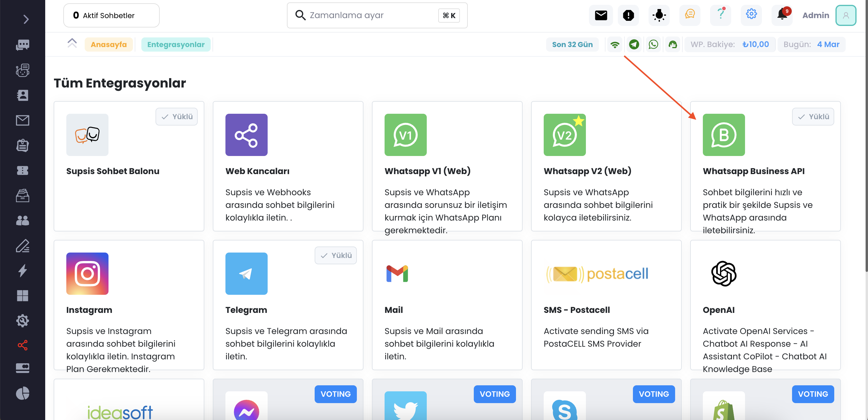Open the contacts card icon in sidebar
Image resolution: width=868 pixels, height=420 pixels.
tap(23, 95)
